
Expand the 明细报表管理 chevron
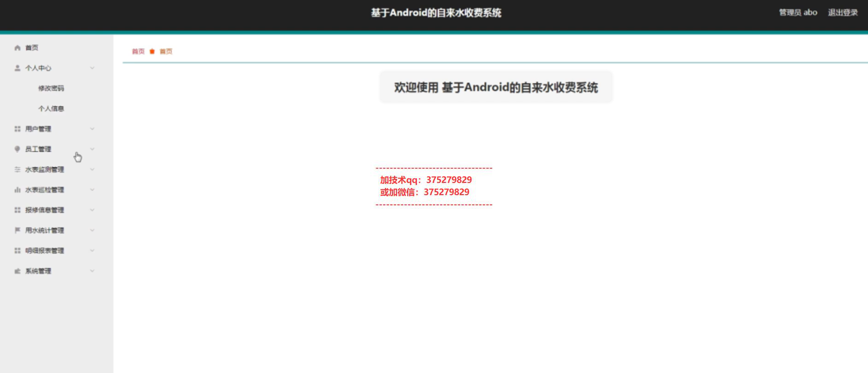(x=92, y=250)
